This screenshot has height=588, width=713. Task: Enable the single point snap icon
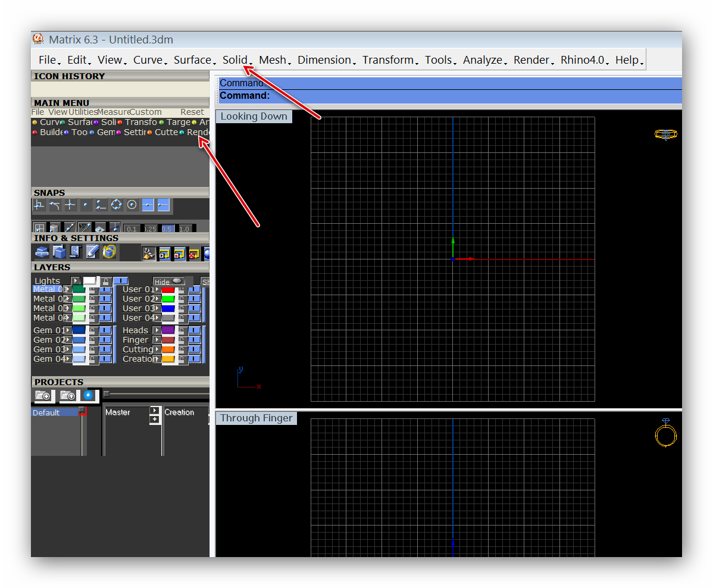(86, 205)
